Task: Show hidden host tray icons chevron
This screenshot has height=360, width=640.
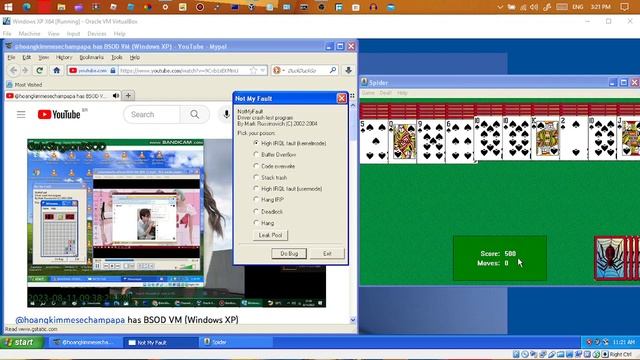Action: [x=500, y=7]
